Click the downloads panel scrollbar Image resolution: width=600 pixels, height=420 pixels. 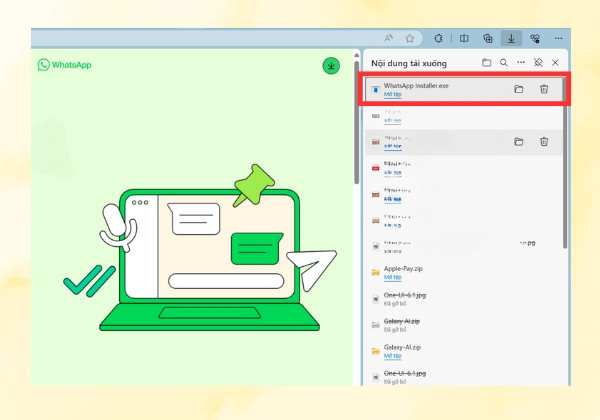565,163
